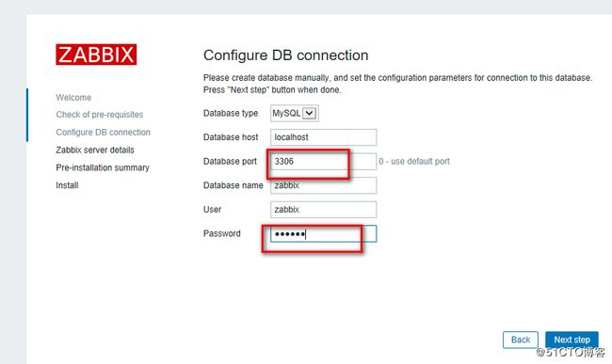Select Configure DB connection sidebar step
The image size is (612, 364).
pyautogui.click(x=103, y=132)
